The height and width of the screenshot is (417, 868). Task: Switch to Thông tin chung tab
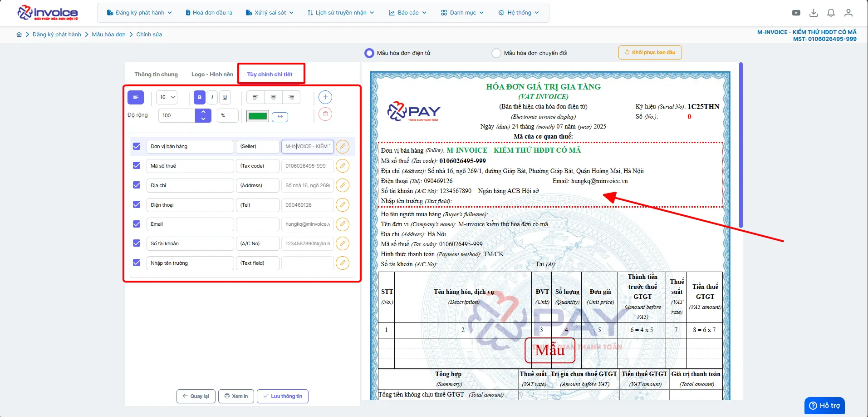pyautogui.click(x=156, y=74)
